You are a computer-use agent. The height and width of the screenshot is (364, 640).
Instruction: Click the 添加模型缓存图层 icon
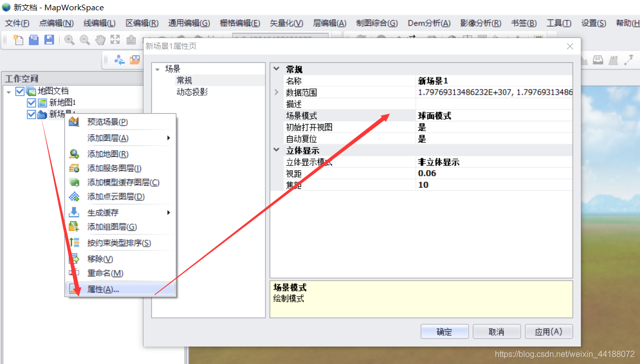click(x=74, y=183)
